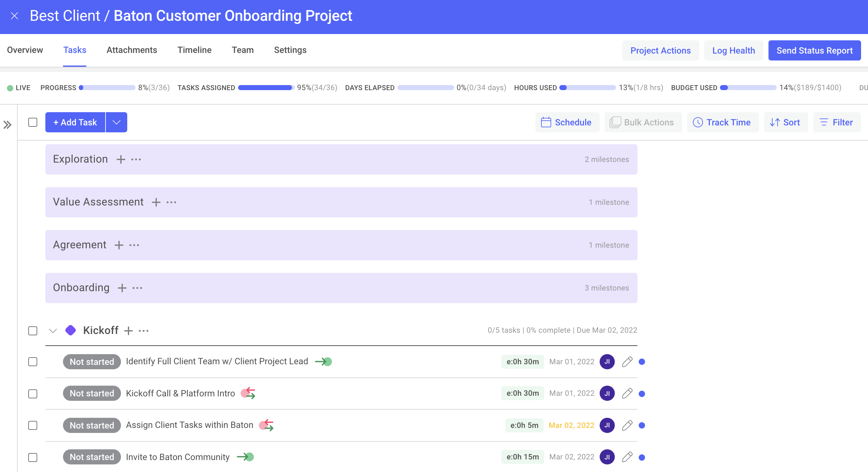Click dependency arrows icon on Assign Client Tasks
The width and height of the screenshot is (868, 472).
[x=266, y=425]
